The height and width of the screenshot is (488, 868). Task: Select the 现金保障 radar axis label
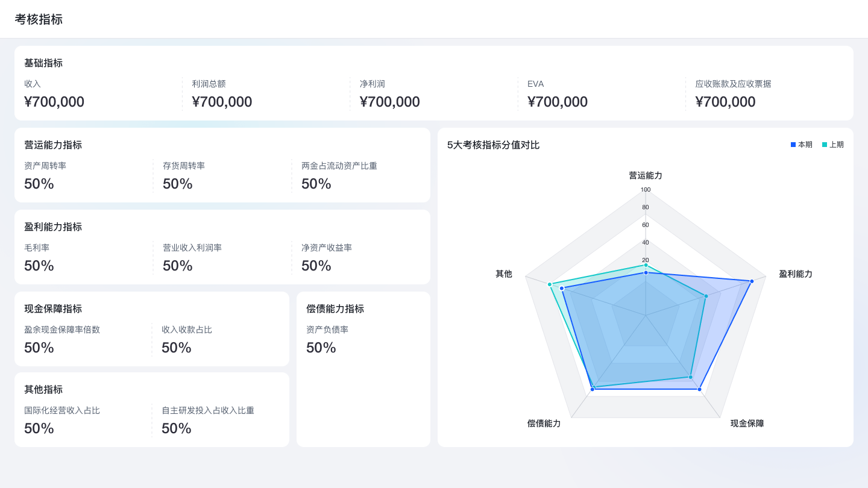click(747, 424)
